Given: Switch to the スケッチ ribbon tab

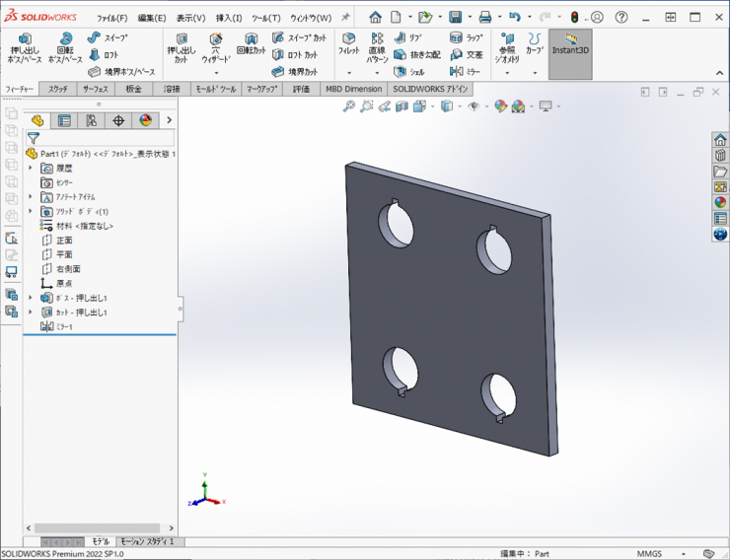Looking at the screenshot, I should point(57,89).
